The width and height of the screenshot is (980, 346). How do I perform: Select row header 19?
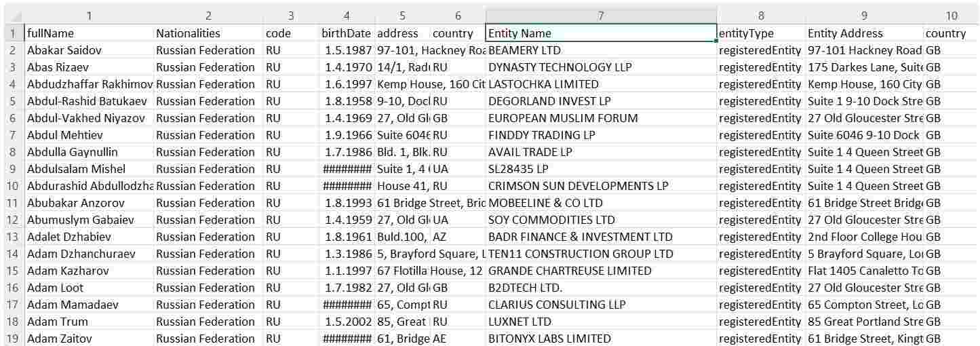(x=12, y=339)
